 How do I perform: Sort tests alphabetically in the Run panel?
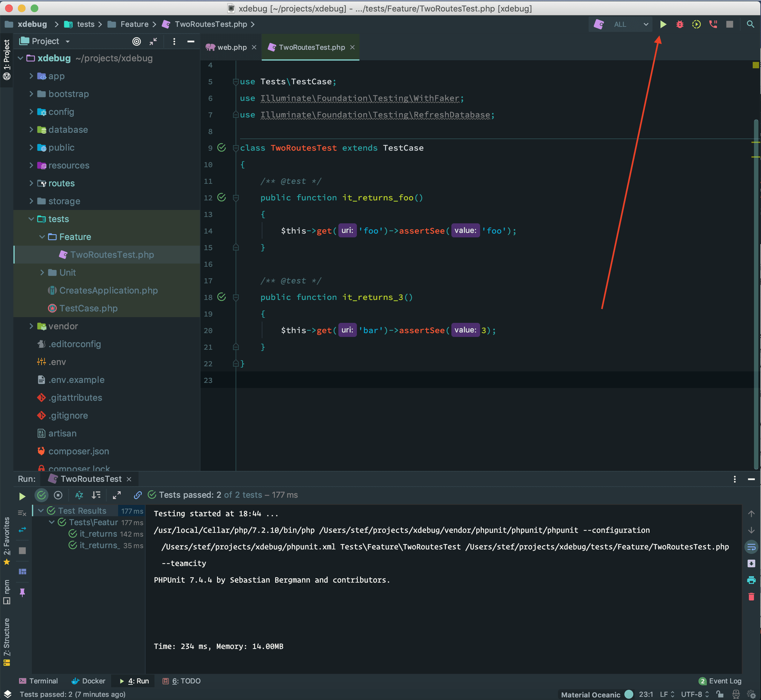tap(79, 495)
